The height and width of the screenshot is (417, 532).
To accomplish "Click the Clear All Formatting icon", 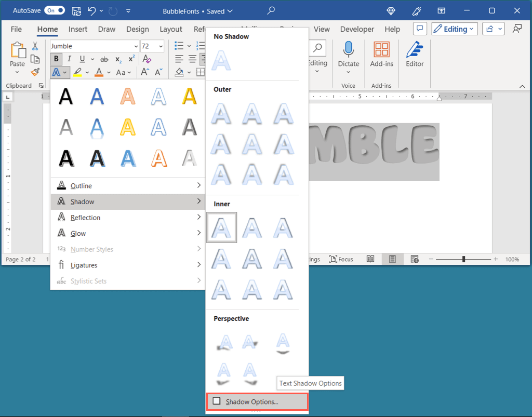I will (147, 59).
